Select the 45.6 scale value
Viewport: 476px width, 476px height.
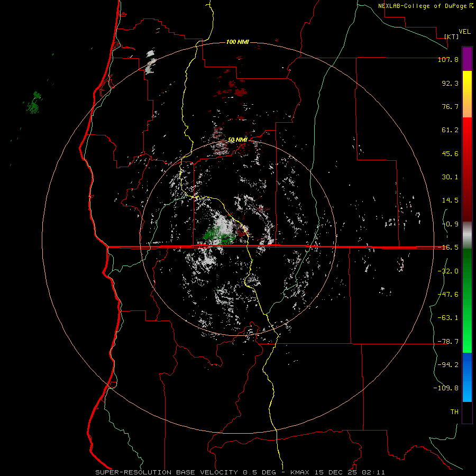coord(450,153)
